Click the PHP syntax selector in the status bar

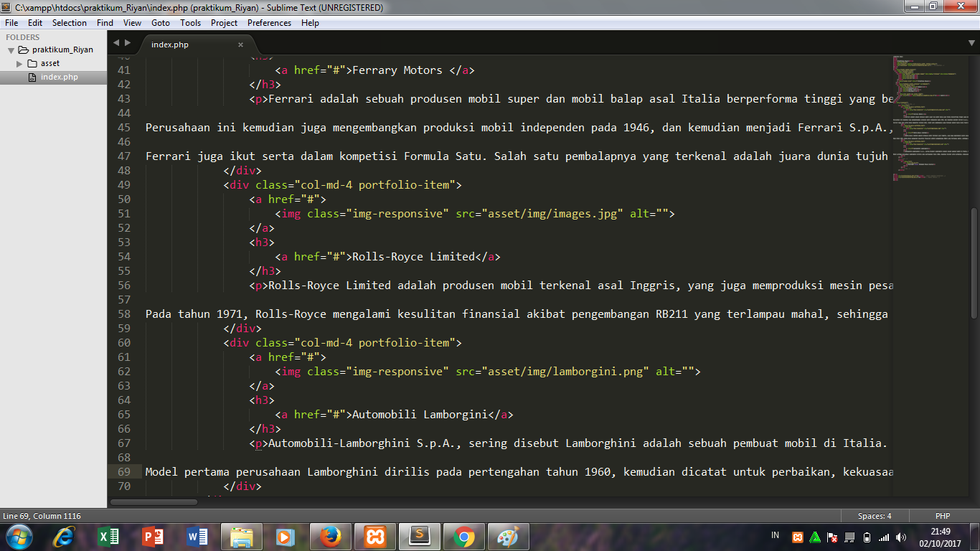tap(941, 515)
